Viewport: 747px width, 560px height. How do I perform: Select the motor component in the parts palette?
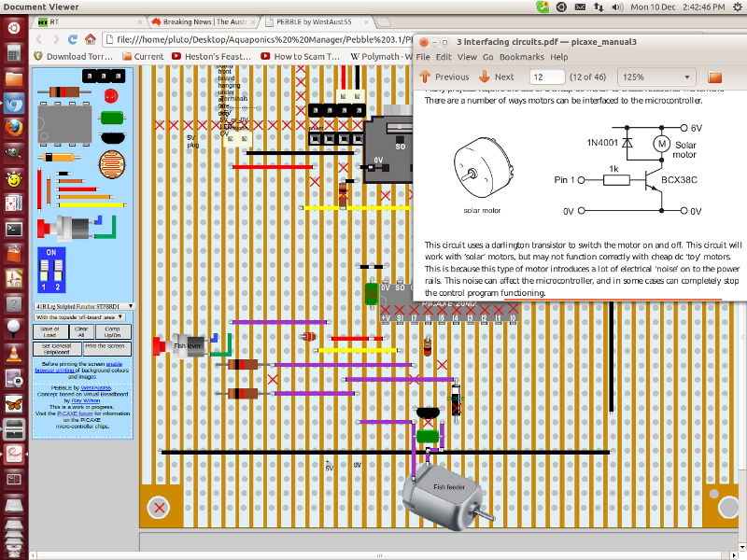(x=72, y=229)
